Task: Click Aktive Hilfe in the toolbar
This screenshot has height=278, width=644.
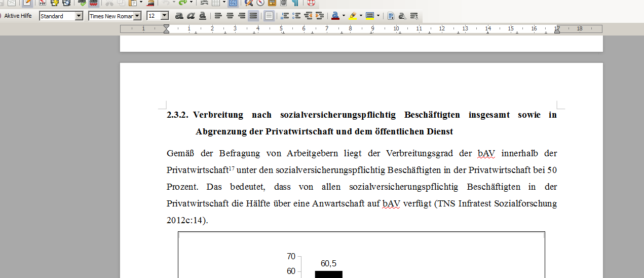Action: [x=18, y=16]
